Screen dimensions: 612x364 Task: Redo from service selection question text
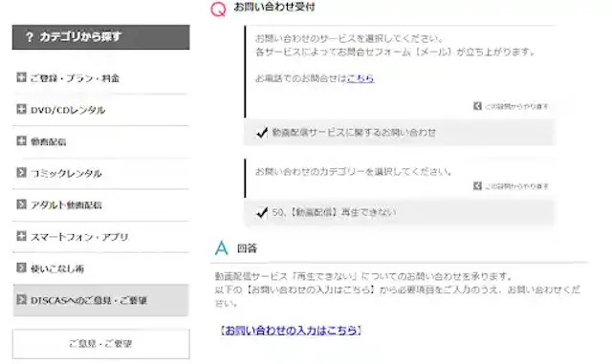pos(516,106)
